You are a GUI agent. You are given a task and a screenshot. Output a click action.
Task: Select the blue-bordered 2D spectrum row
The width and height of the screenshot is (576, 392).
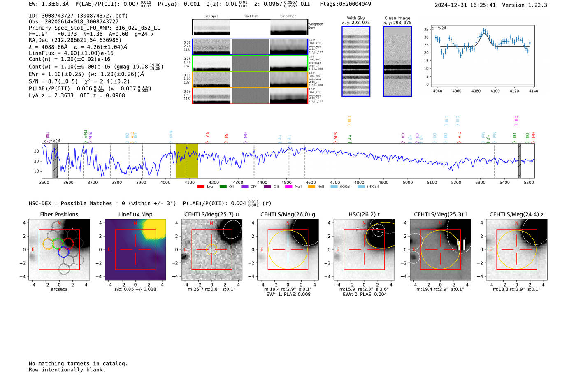point(250,47)
